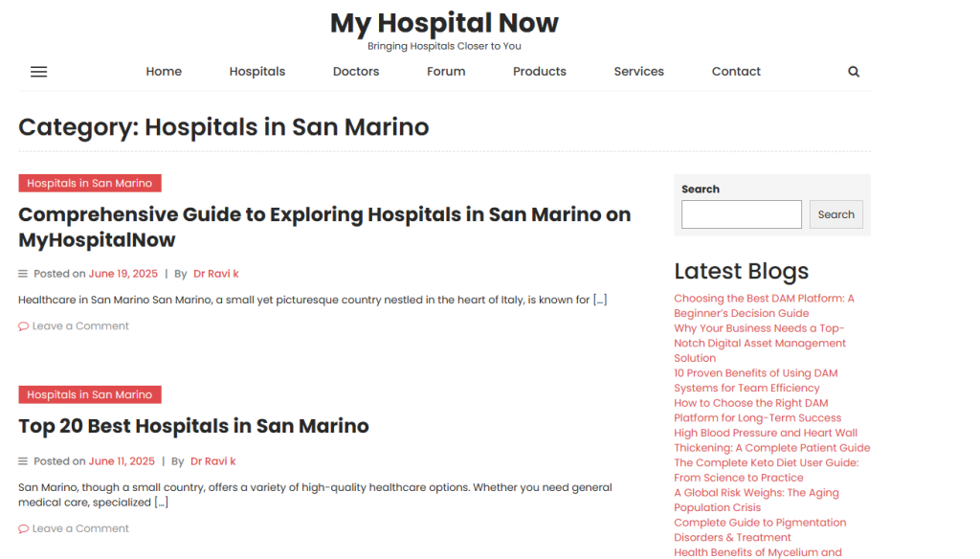
Task: Open High Blood Pressure and Heart Wall link
Action: click(x=772, y=441)
